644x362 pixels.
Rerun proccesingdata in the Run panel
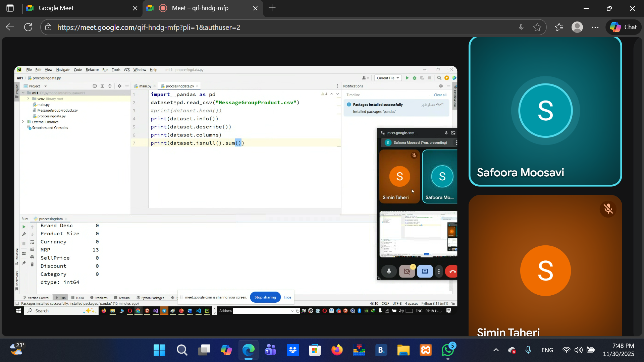(24, 227)
